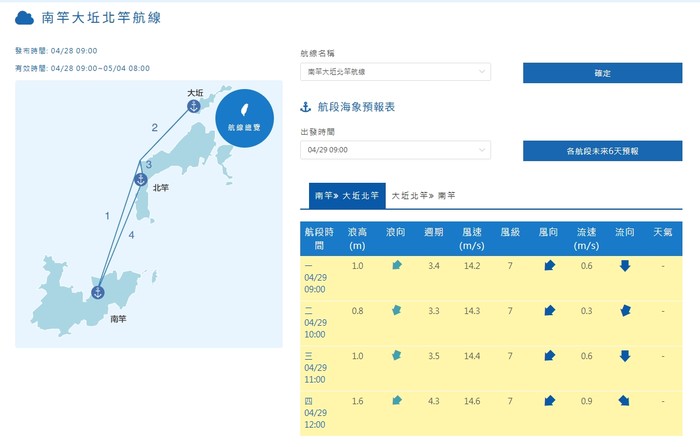Select route segment 1 label on the map
Viewport: 700px width, 447px height.
coord(106,216)
